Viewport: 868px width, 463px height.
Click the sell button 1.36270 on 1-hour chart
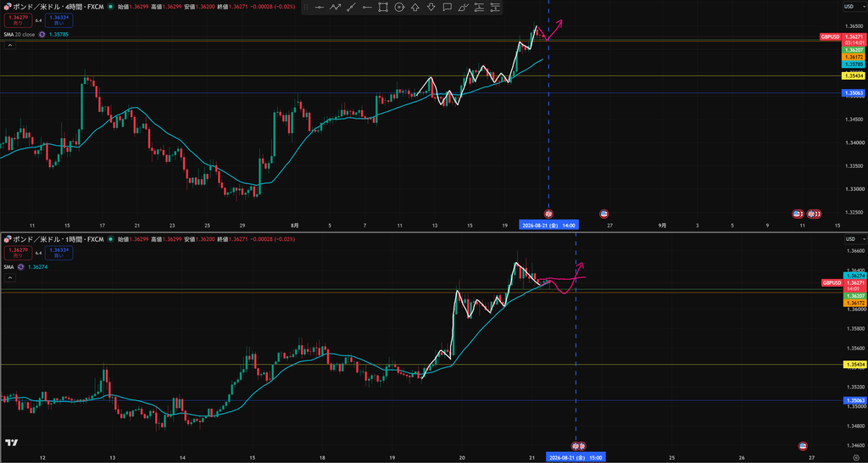coord(18,253)
